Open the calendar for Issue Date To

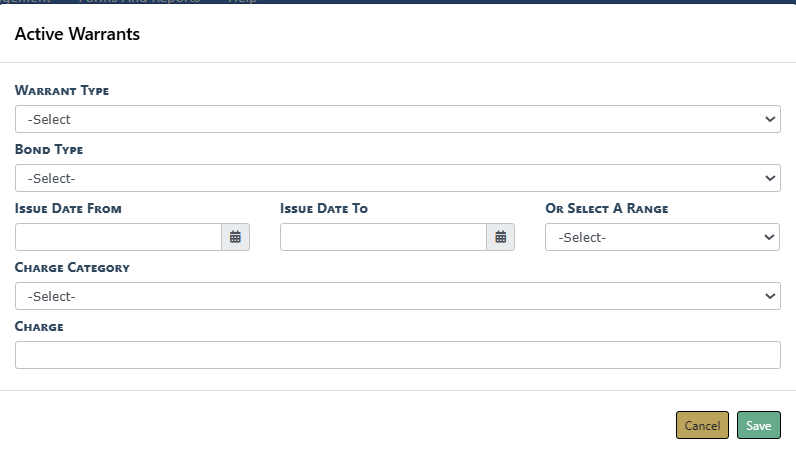pos(501,237)
